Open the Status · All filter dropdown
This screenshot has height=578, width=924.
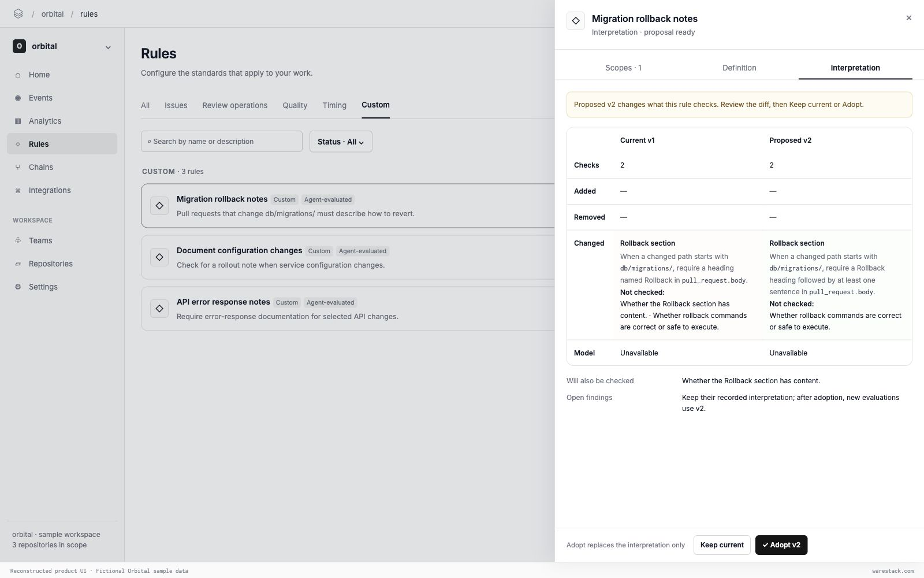341,142
